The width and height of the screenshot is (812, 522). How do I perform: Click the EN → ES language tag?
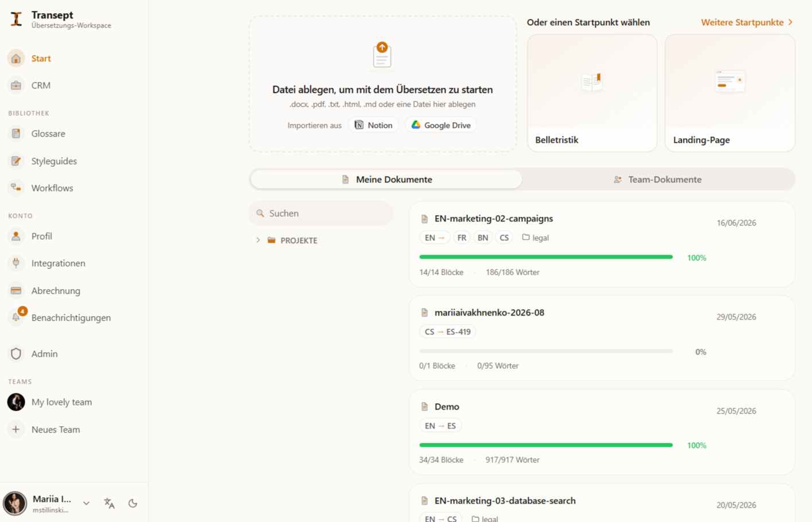(440, 426)
